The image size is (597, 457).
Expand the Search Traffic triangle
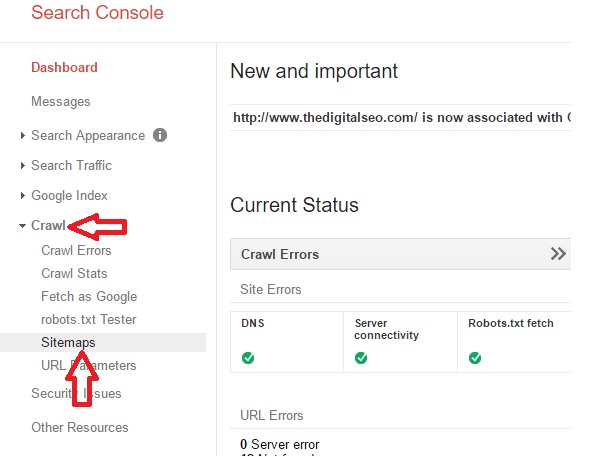[22, 165]
